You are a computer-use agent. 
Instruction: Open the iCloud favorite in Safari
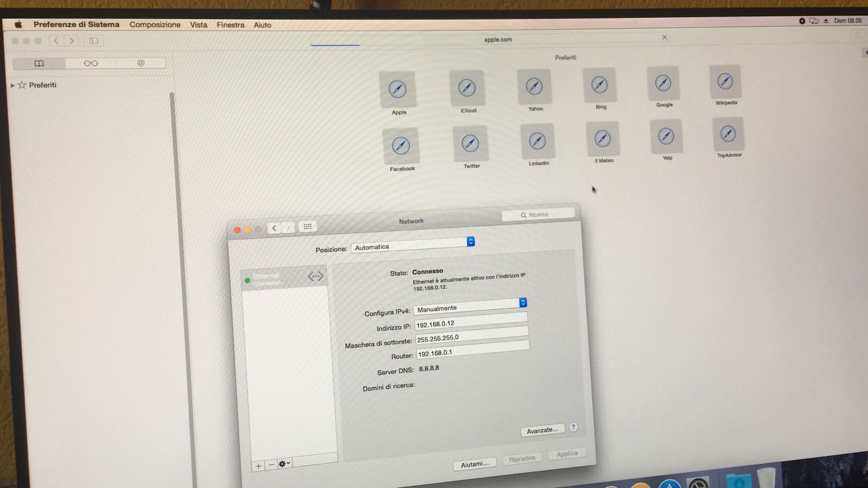467,88
